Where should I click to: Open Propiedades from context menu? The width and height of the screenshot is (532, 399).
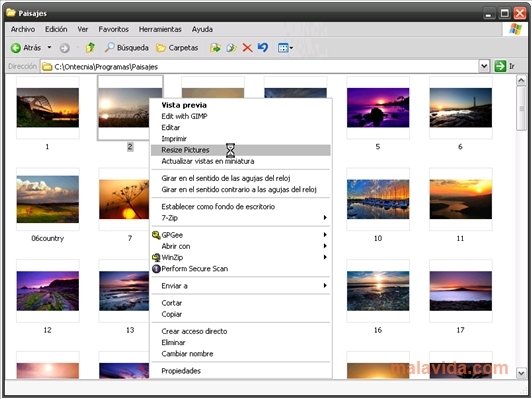(x=241, y=371)
